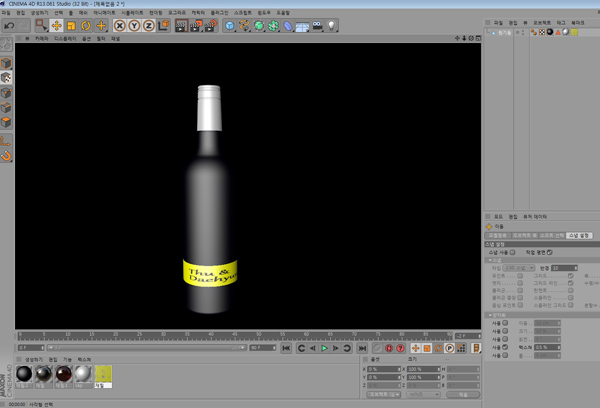Play the animation forward
The height and width of the screenshot is (408, 600).
point(324,348)
